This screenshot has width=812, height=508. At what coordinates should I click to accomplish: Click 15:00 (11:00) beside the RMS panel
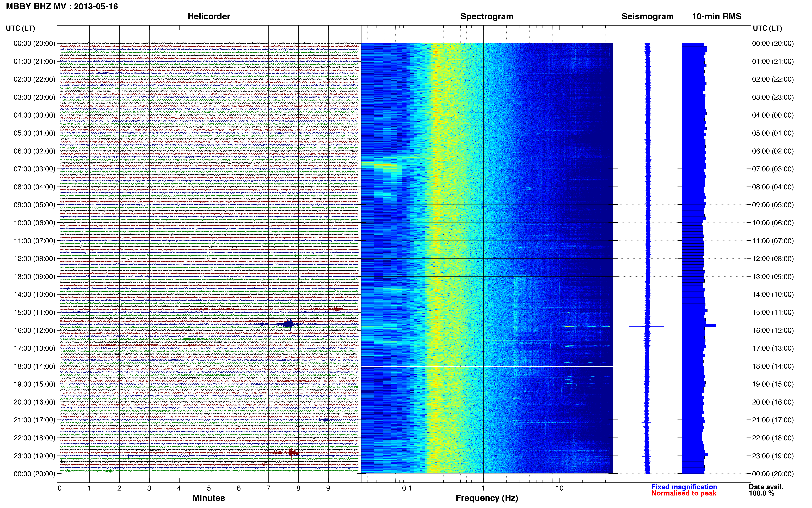point(773,312)
